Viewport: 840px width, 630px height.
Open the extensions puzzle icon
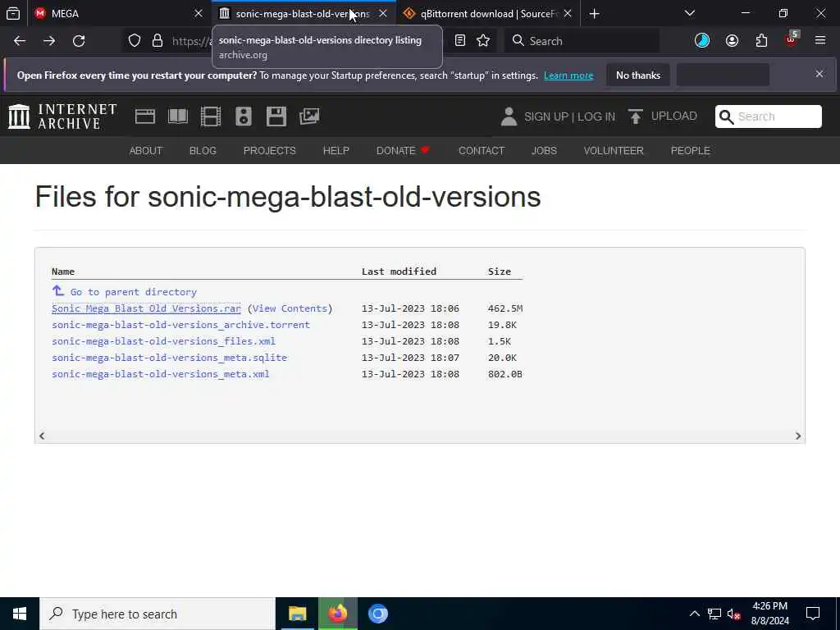761,41
